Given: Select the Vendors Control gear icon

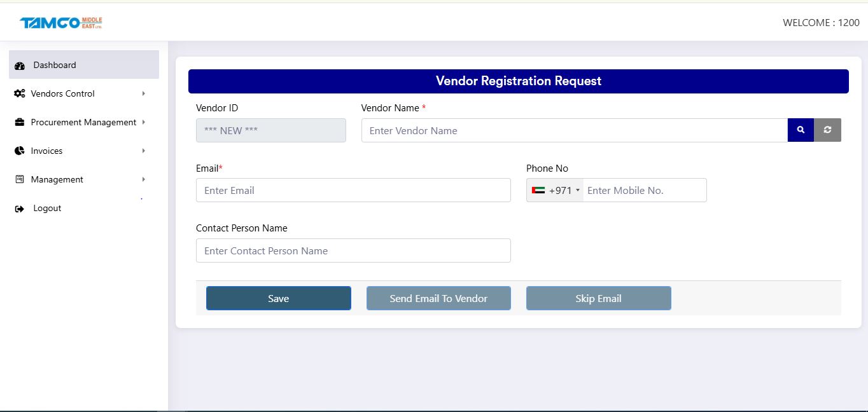Looking at the screenshot, I should point(19,93).
